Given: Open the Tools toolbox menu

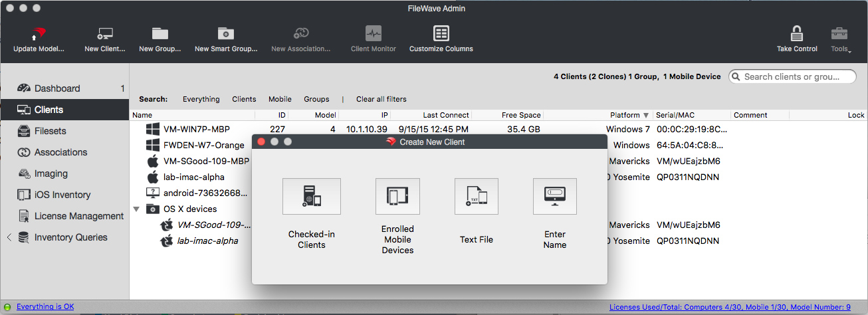Looking at the screenshot, I should coord(839,33).
